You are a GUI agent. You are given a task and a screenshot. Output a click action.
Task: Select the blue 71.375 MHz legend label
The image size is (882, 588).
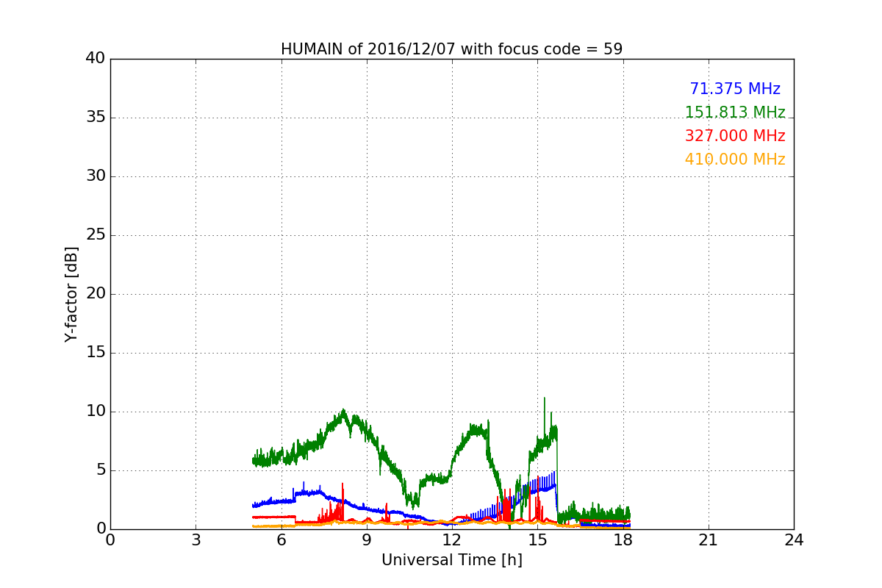pyautogui.click(x=735, y=89)
